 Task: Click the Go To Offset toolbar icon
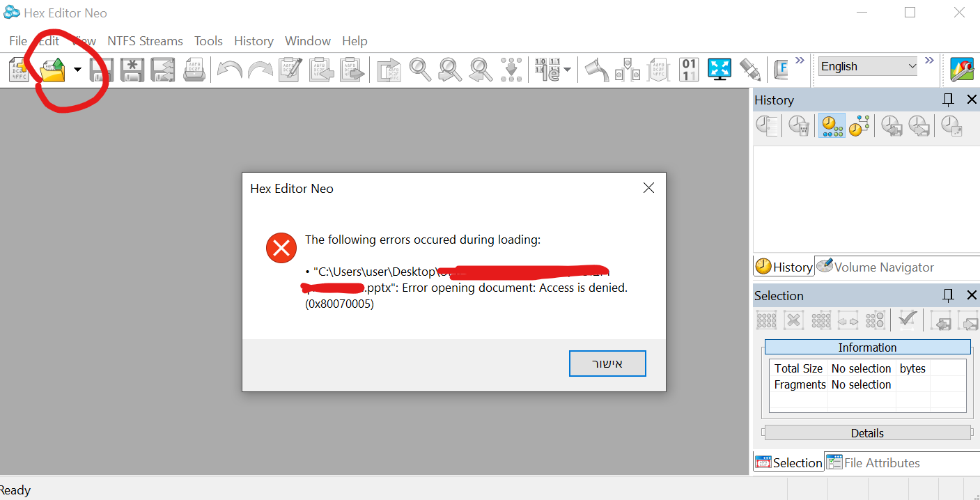(x=389, y=70)
